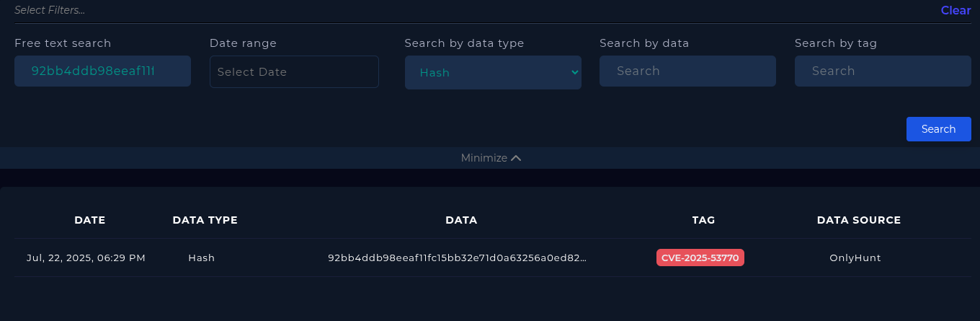Click the Jul 22, 2025 date cell
This screenshot has width=980, height=321.
click(86, 258)
